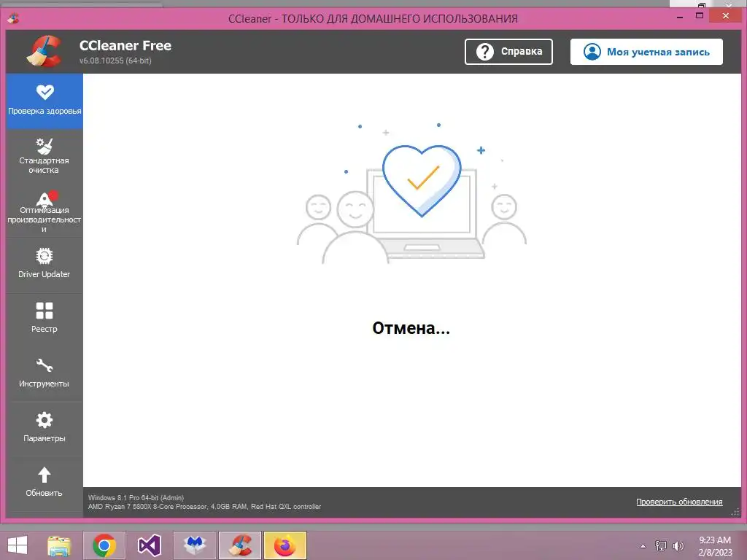
Task: Click the CCleaner title bar app icon
Action: 14,18
